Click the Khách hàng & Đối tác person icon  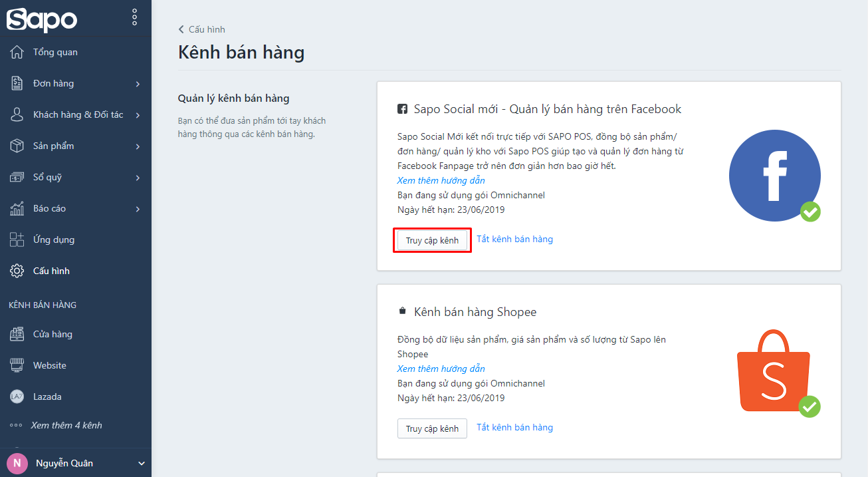coord(17,114)
